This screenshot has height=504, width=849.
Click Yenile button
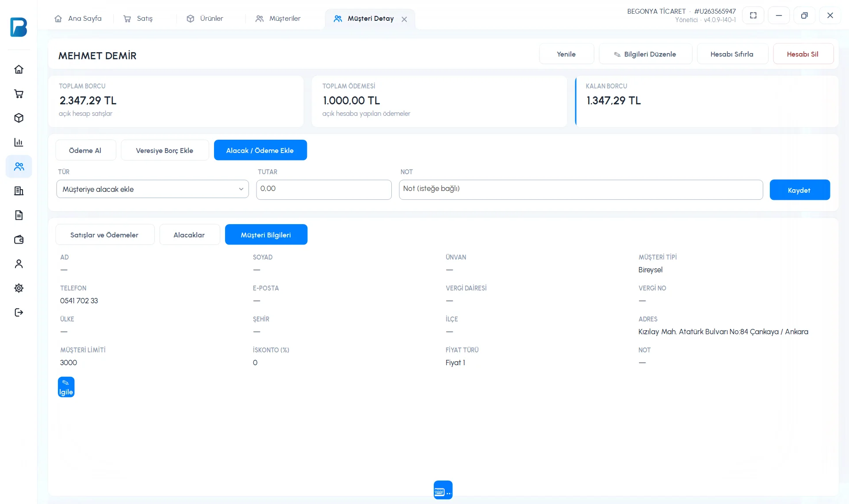tap(566, 54)
